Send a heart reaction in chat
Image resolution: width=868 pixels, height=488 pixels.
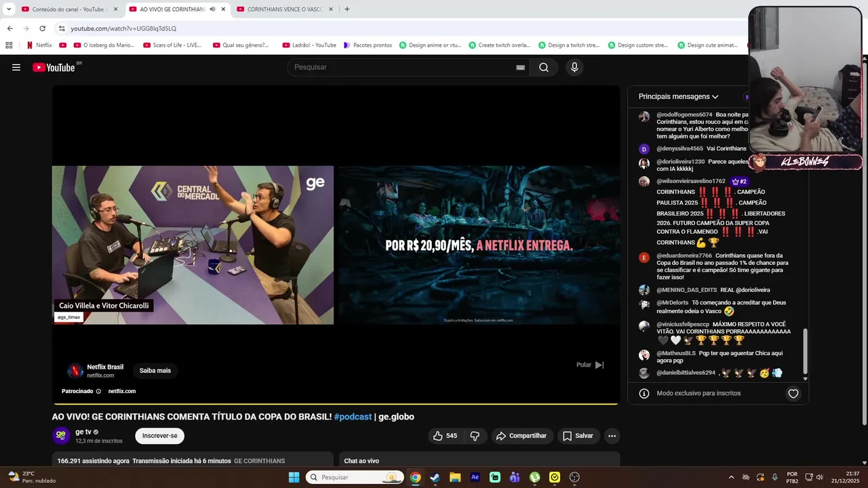tap(793, 394)
